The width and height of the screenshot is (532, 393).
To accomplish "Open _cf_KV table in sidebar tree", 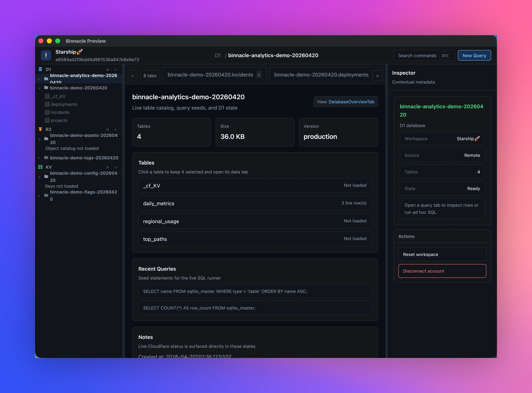I will click(58, 96).
